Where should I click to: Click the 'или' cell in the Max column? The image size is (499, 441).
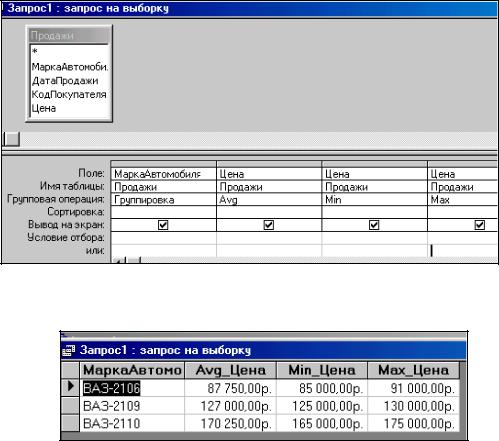point(463,251)
